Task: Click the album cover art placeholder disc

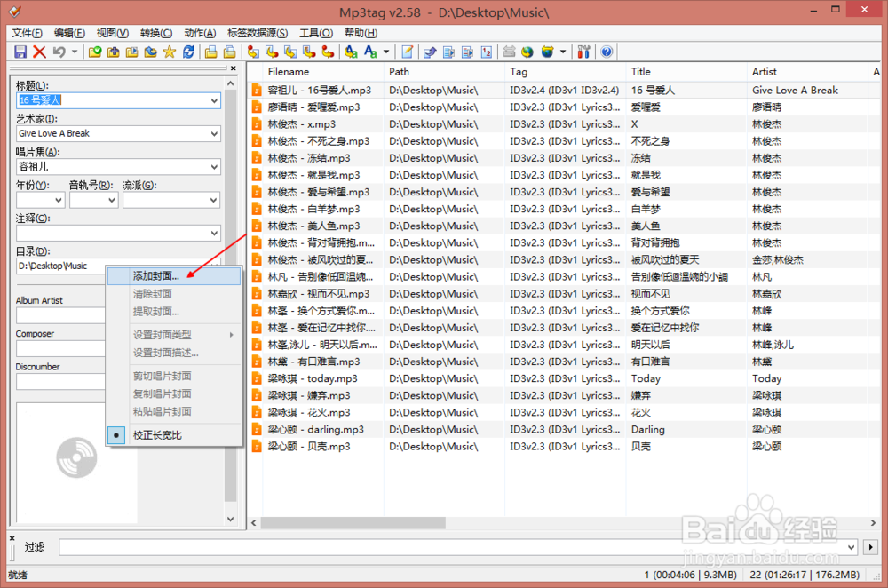Action: coord(76,457)
